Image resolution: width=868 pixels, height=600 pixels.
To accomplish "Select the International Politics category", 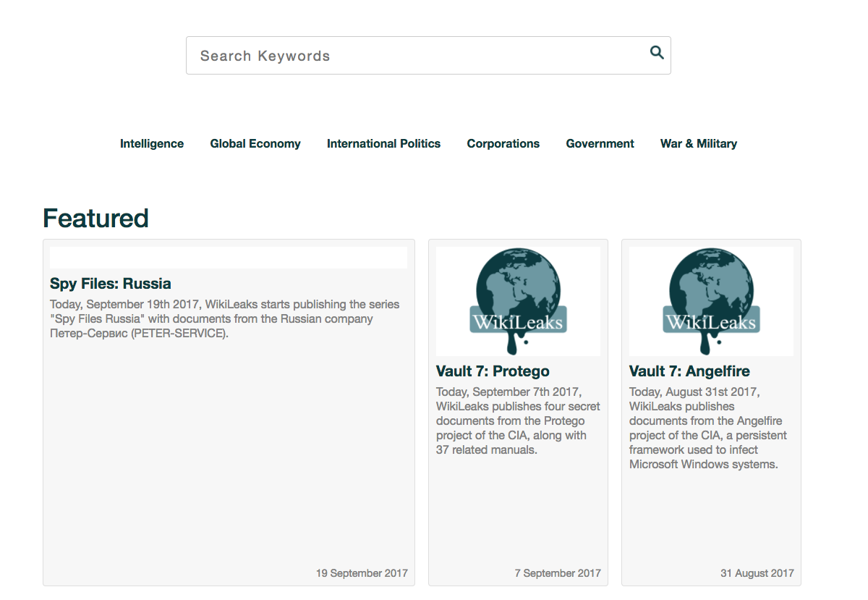I will (383, 143).
